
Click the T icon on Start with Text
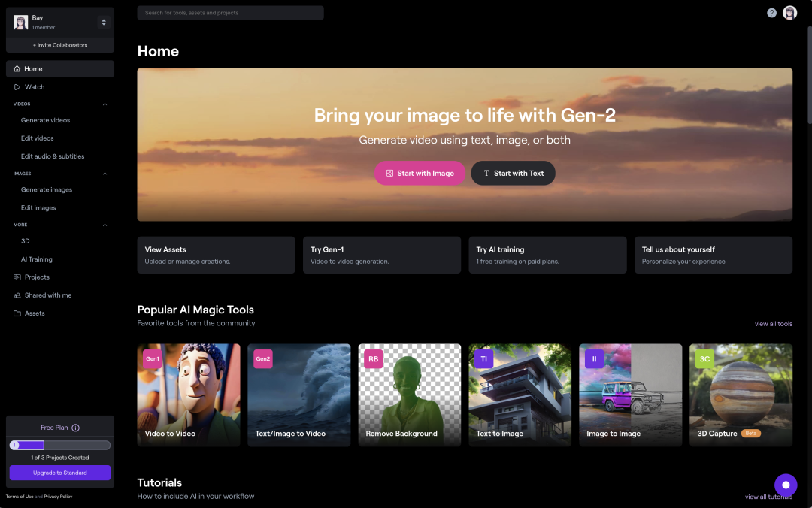[486, 174]
